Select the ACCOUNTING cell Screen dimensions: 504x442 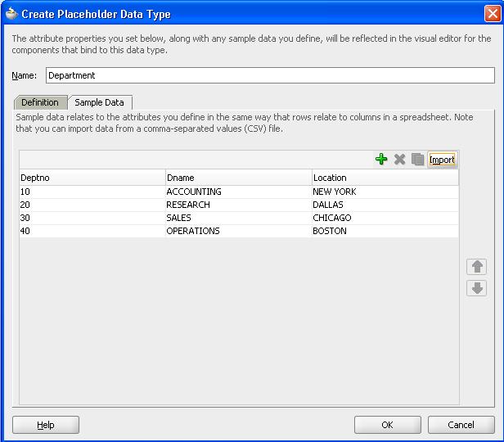(194, 192)
